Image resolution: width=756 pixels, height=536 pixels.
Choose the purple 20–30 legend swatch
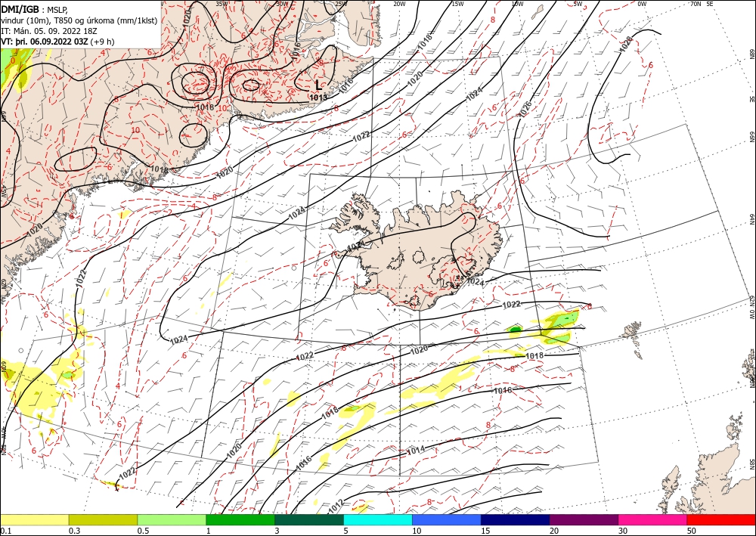coord(584,519)
